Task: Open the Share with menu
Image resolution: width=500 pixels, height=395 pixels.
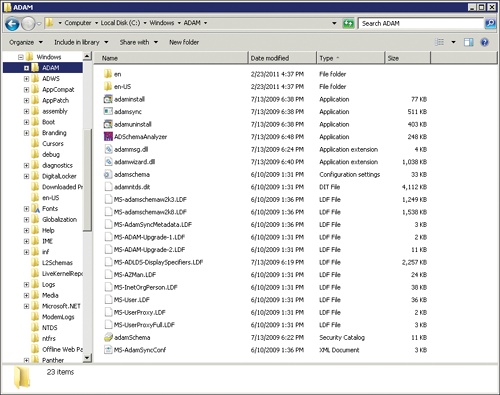Action: coord(139,42)
